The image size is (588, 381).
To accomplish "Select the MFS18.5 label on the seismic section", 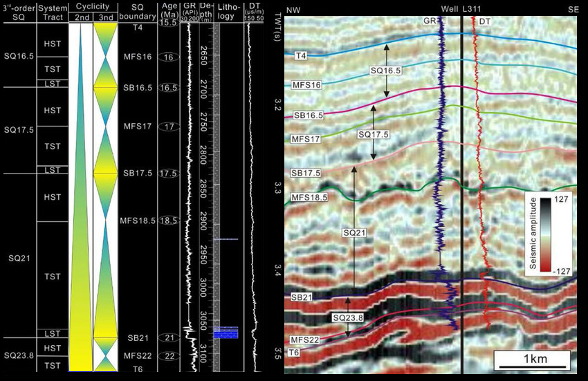I will [x=309, y=198].
